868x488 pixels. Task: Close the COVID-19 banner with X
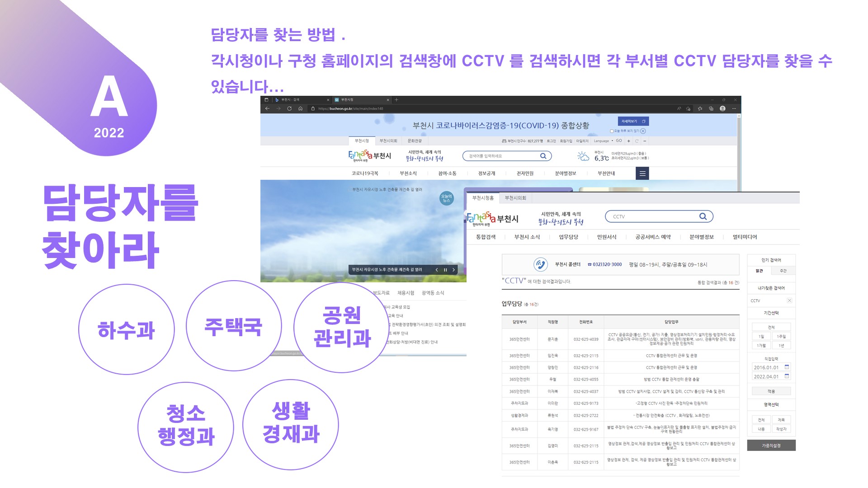(x=643, y=131)
